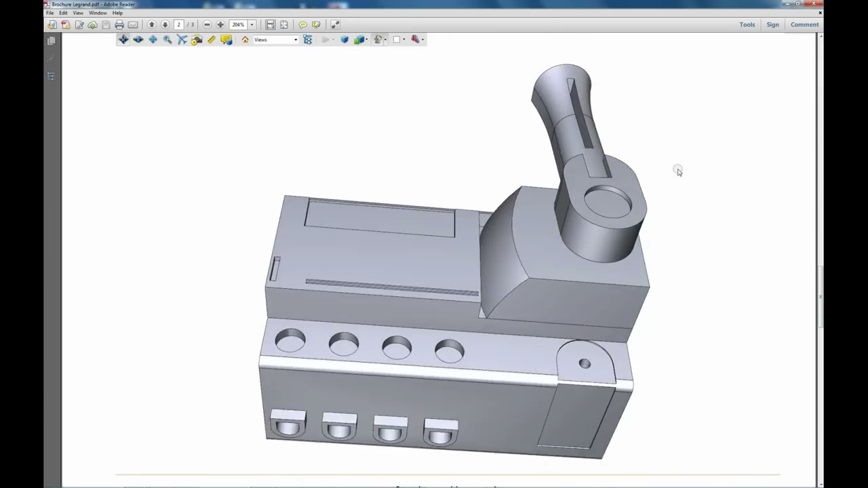Open the cross section options dropdown arrow
This screenshot has height=488, width=868.
(422, 39)
